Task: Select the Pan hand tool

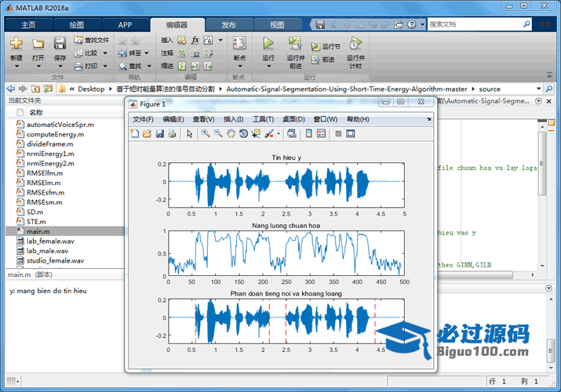Action: tap(231, 134)
